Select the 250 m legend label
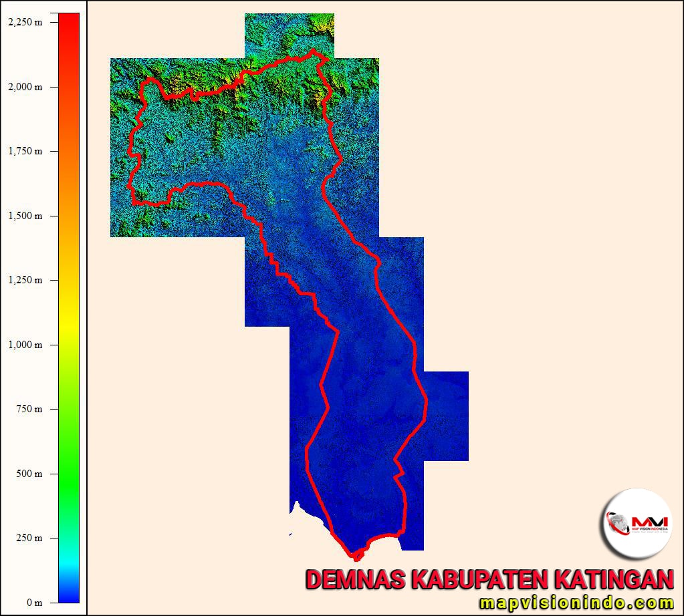This screenshot has width=684, height=616. (29, 538)
